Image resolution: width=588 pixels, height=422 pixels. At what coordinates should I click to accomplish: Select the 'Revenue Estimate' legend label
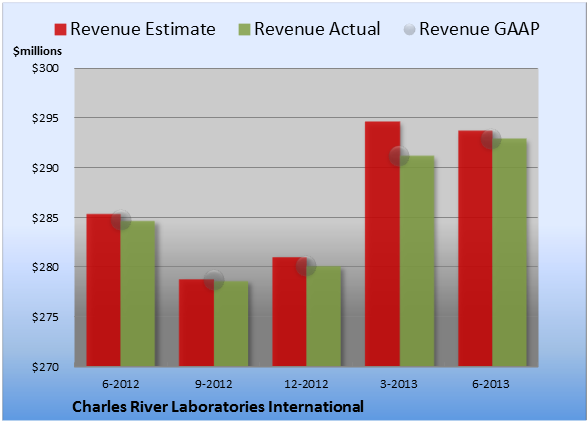coord(143,29)
